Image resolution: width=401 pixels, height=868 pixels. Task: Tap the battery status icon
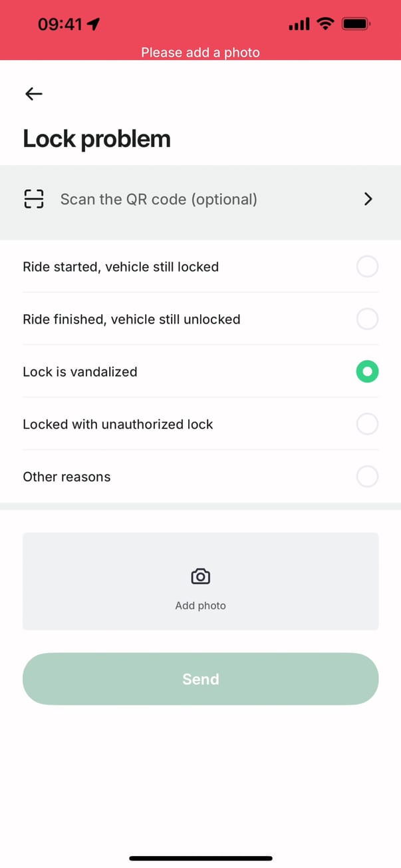tap(356, 25)
